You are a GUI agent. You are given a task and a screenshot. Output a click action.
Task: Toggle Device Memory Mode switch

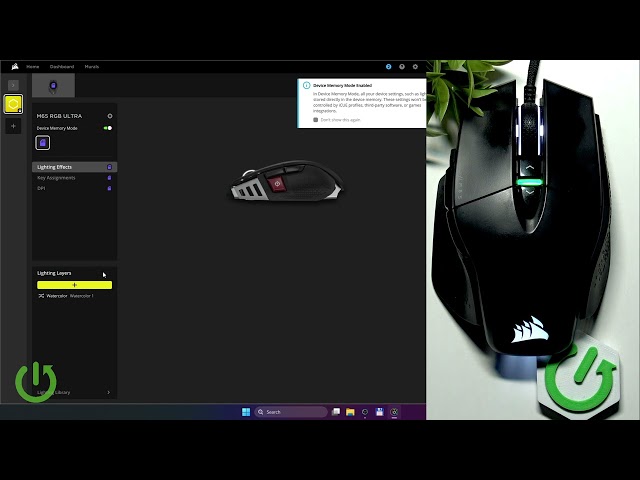coord(108,128)
